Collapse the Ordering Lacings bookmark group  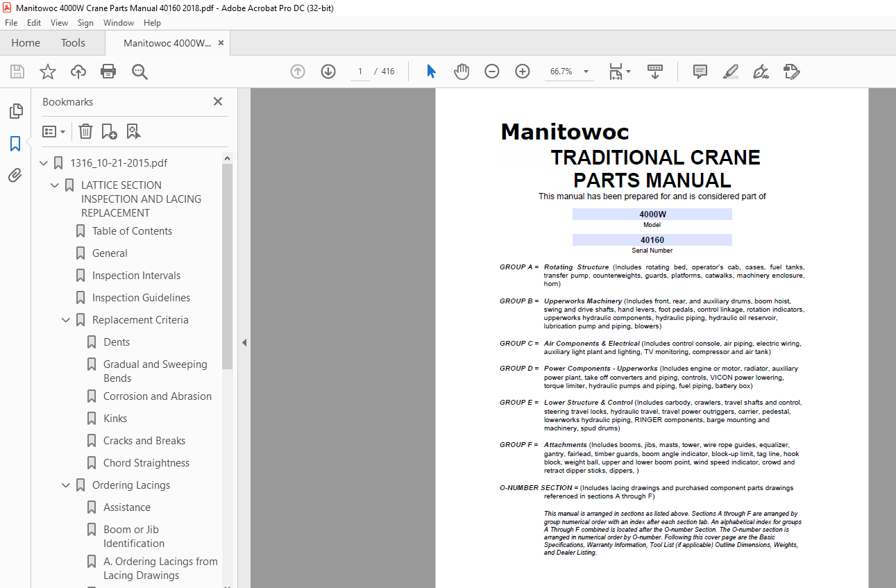67,485
